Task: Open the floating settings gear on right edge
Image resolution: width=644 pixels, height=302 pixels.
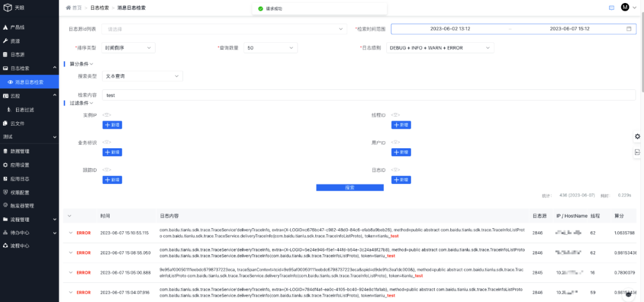Action: (x=637, y=136)
